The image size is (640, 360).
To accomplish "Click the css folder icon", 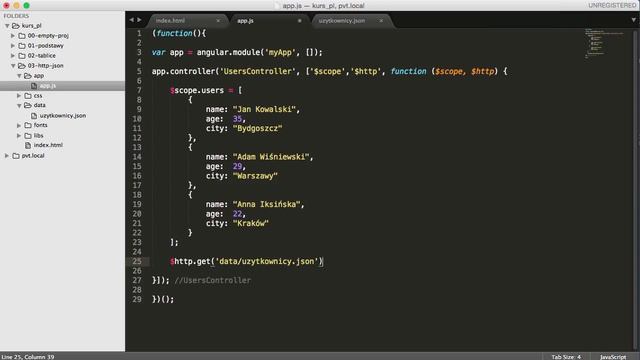I will [28, 96].
